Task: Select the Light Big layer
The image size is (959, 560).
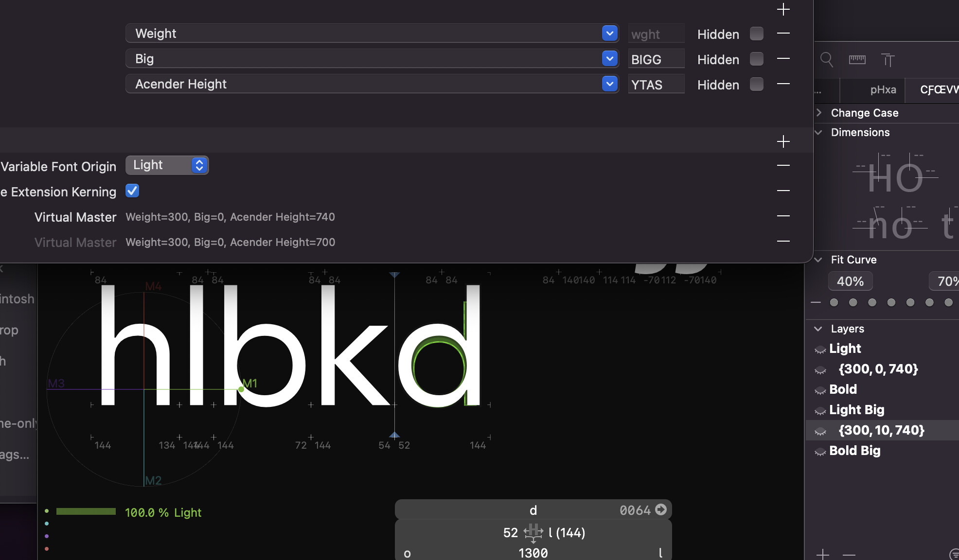Action: coord(856,410)
